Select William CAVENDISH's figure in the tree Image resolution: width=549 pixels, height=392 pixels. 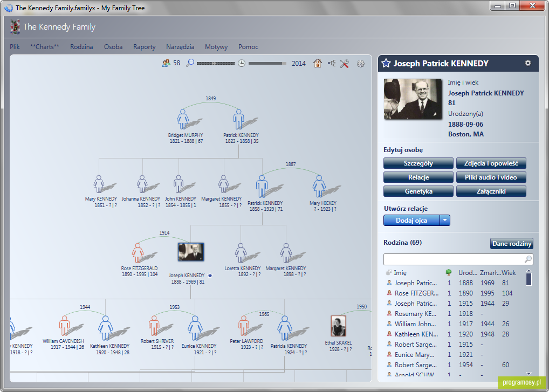point(64,326)
